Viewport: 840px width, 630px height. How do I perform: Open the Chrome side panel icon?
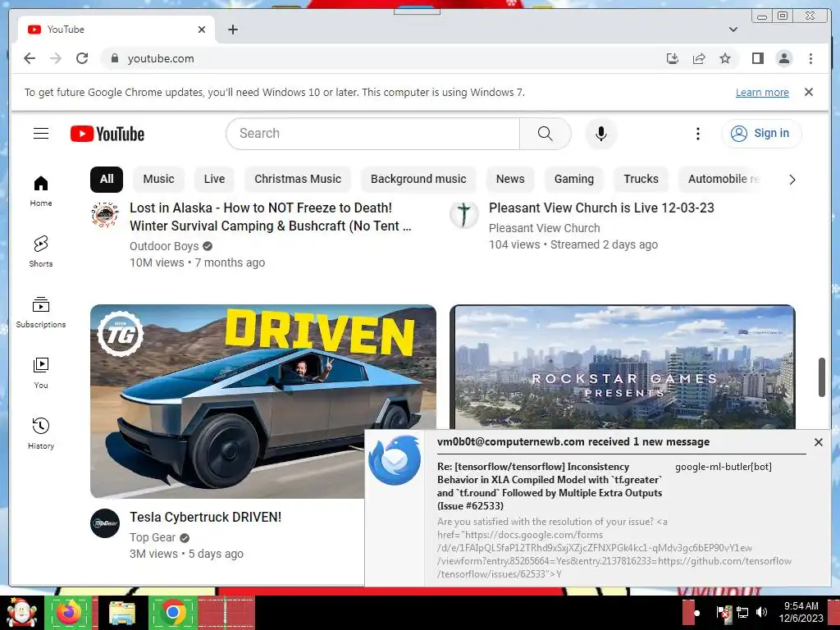pyautogui.click(x=757, y=58)
